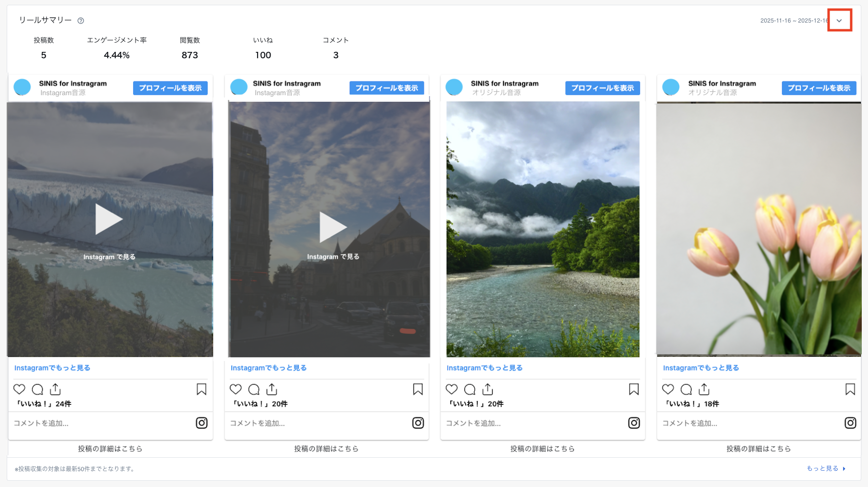
Task: Like the glacier reel with heart icon
Action: (19, 389)
